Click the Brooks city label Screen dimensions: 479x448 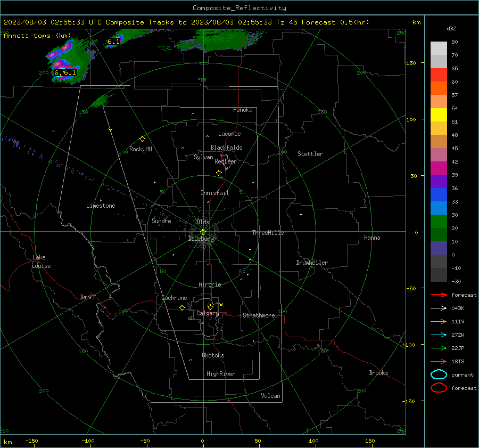[378, 373]
